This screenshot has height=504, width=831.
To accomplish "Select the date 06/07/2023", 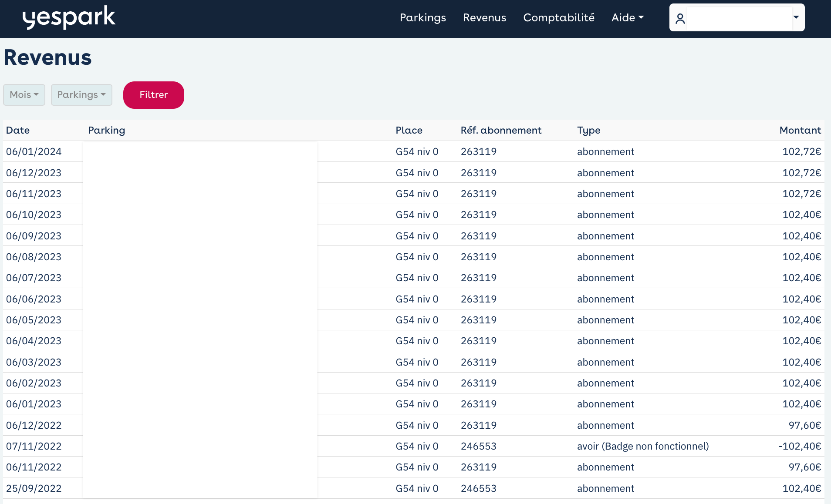I will [x=34, y=278].
